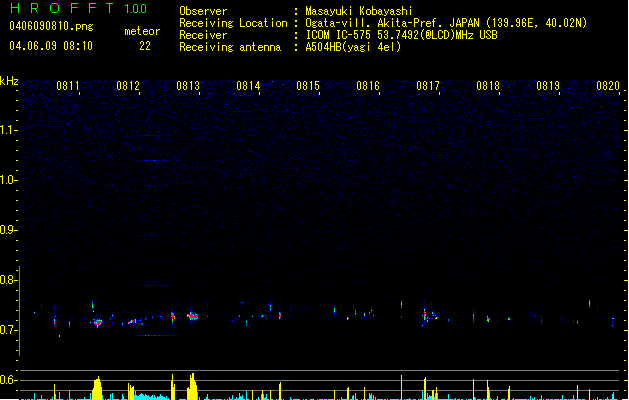Click the 0816 time marker
The width and height of the screenshot is (629, 400).
click(368, 86)
